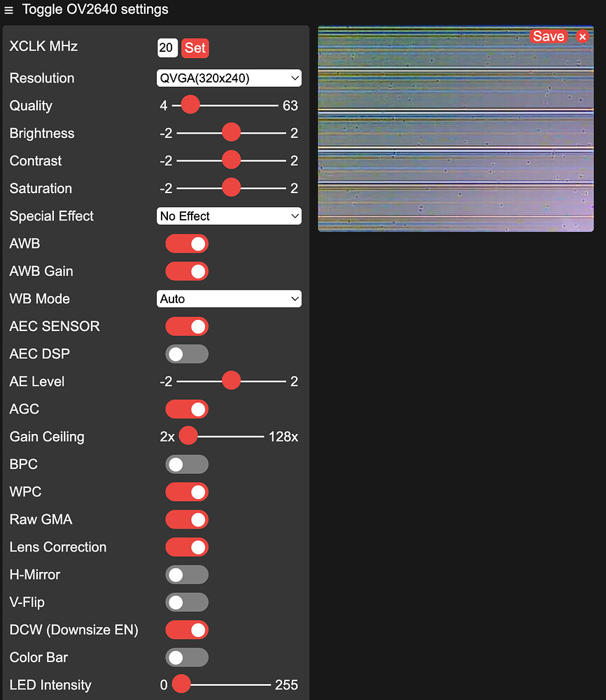Open the Special Effect dropdown
Viewport: 606px width, 700px height.
(x=229, y=216)
